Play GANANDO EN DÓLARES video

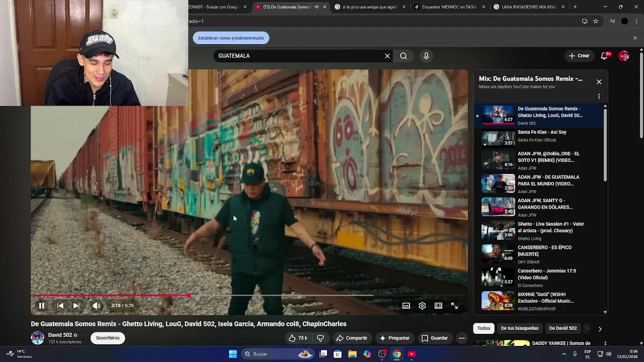(538, 208)
